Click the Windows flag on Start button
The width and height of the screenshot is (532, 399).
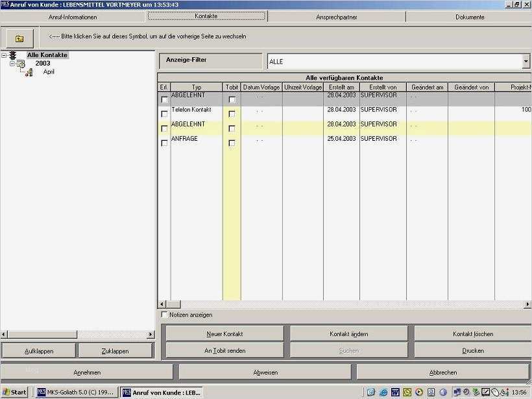(6, 393)
